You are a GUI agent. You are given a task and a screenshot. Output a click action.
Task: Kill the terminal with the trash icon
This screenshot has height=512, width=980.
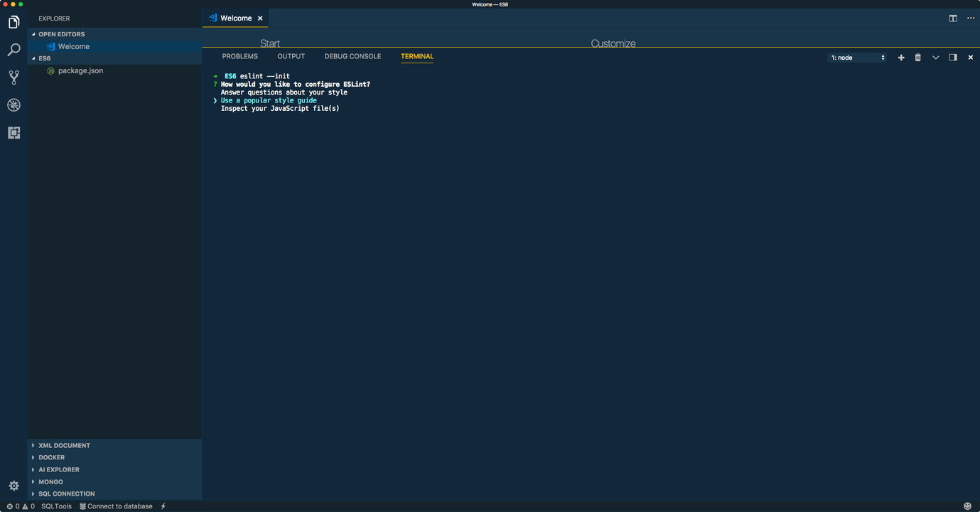pos(917,58)
